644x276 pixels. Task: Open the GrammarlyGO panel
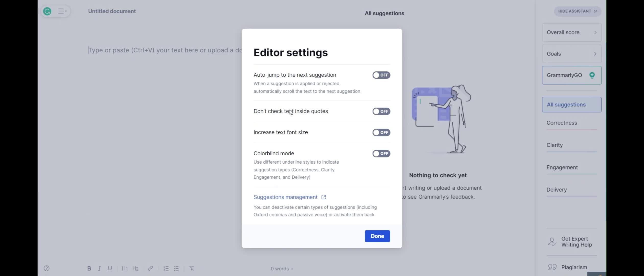click(x=572, y=75)
